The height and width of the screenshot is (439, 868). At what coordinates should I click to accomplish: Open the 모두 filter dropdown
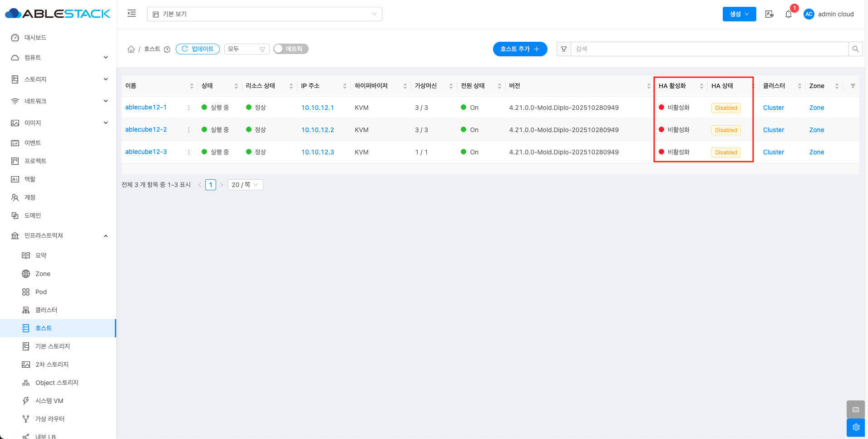(x=247, y=49)
